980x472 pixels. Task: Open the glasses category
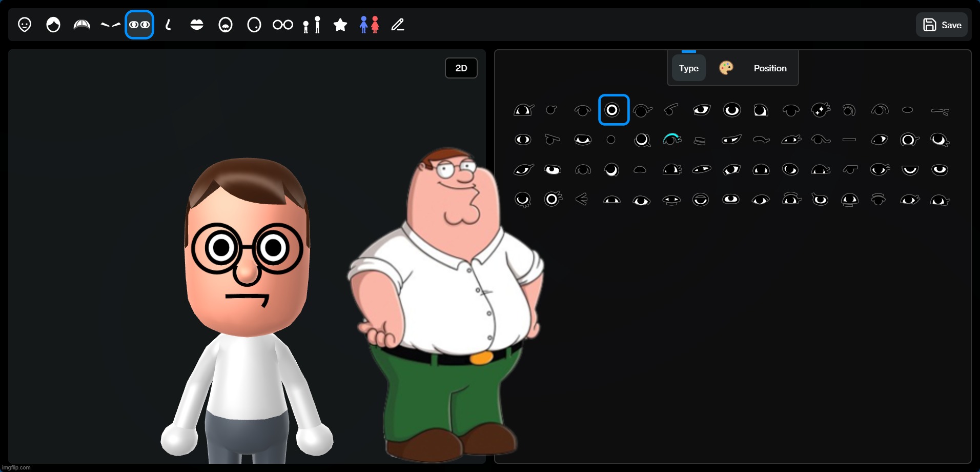283,25
